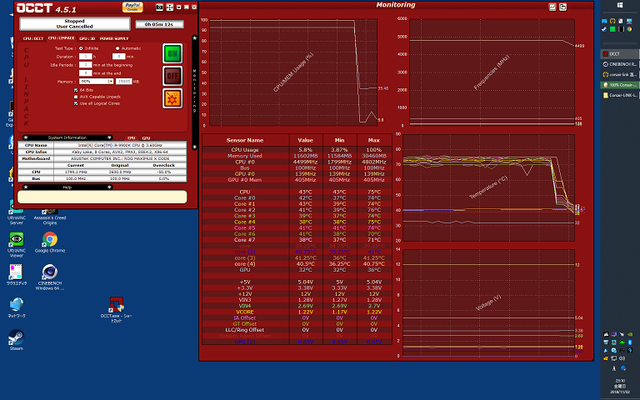Select Infinite test type
The width and height of the screenshot is (640, 400).
(81, 48)
